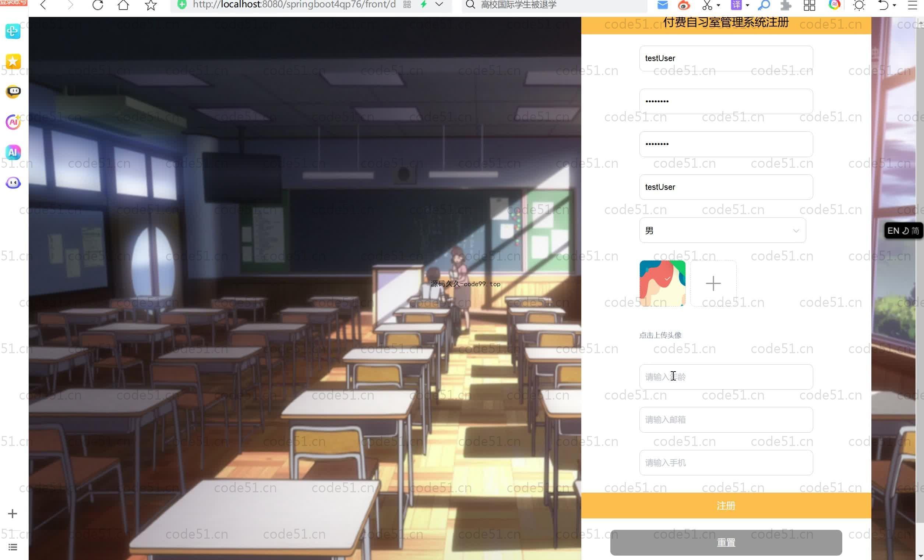Open the blue AI square sidebar icon
Image resolution: width=924 pixels, height=560 pixels.
(13, 152)
